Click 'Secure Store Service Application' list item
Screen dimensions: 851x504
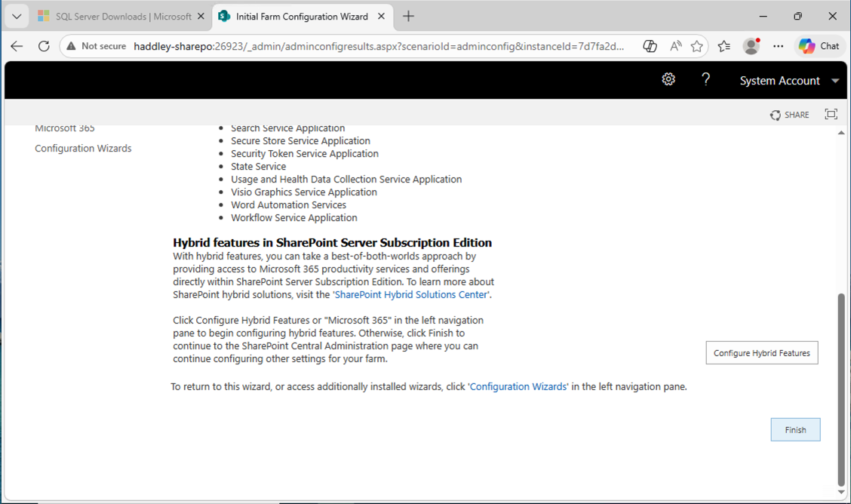300,140
